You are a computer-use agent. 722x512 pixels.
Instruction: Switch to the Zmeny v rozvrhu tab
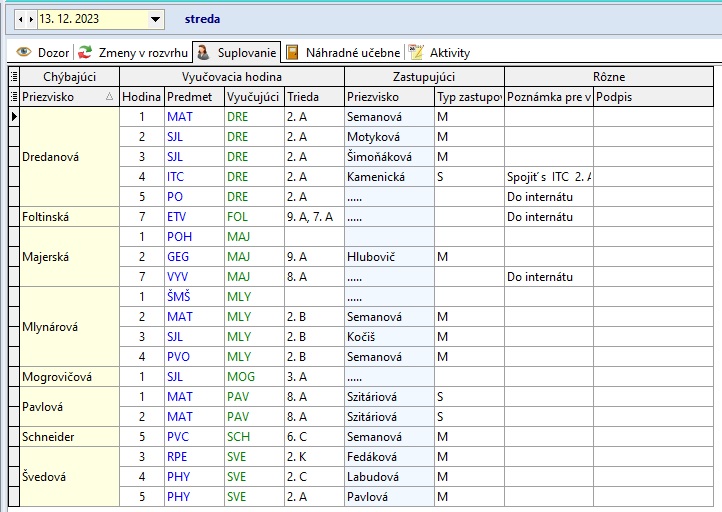point(142,52)
